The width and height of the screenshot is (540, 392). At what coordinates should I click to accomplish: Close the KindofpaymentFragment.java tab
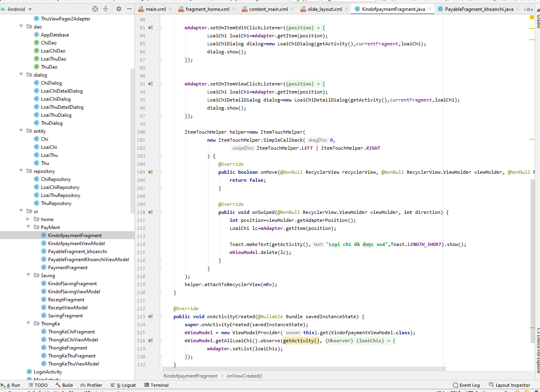tap(430, 9)
